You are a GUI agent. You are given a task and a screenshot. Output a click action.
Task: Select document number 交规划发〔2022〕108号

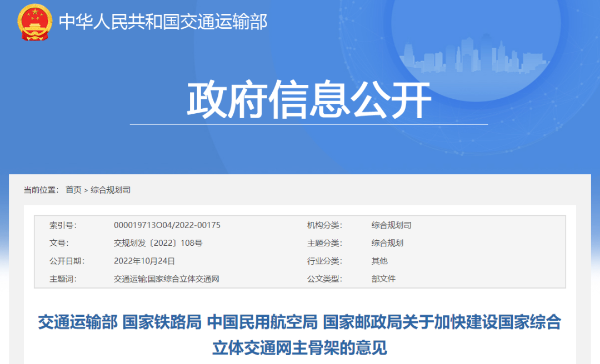[x=158, y=243]
